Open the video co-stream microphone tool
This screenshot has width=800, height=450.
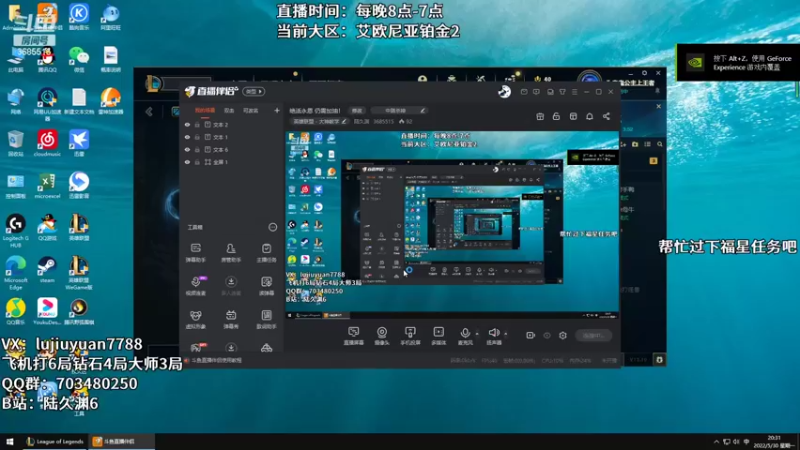pyautogui.click(x=195, y=286)
